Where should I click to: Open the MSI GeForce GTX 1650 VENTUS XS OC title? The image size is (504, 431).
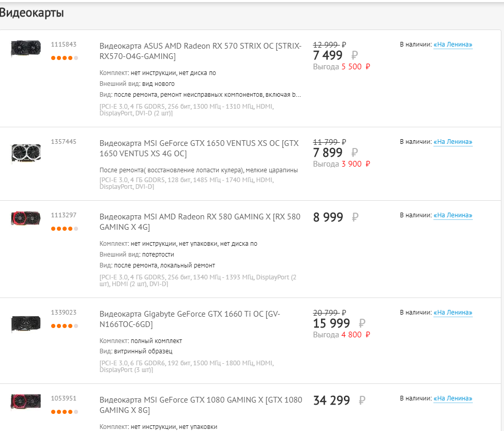[199, 148]
